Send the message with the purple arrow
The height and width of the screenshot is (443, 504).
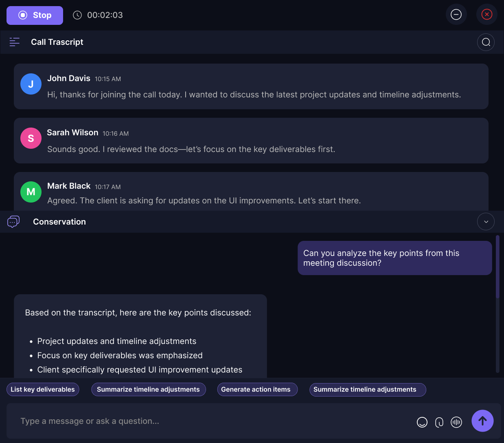[482, 421]
